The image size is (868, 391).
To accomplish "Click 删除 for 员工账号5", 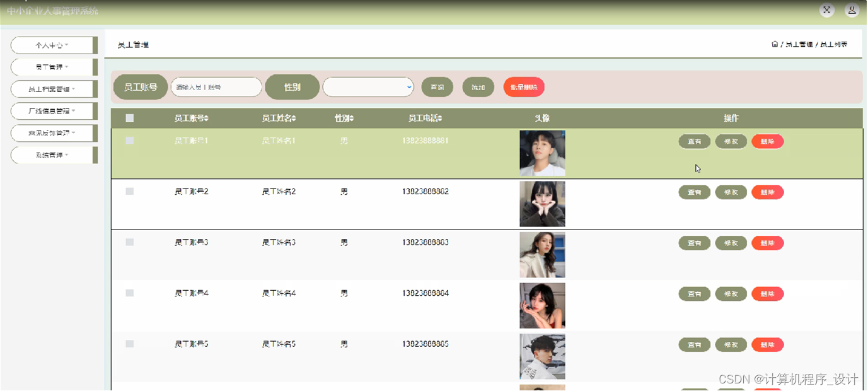I will (768, 345).
